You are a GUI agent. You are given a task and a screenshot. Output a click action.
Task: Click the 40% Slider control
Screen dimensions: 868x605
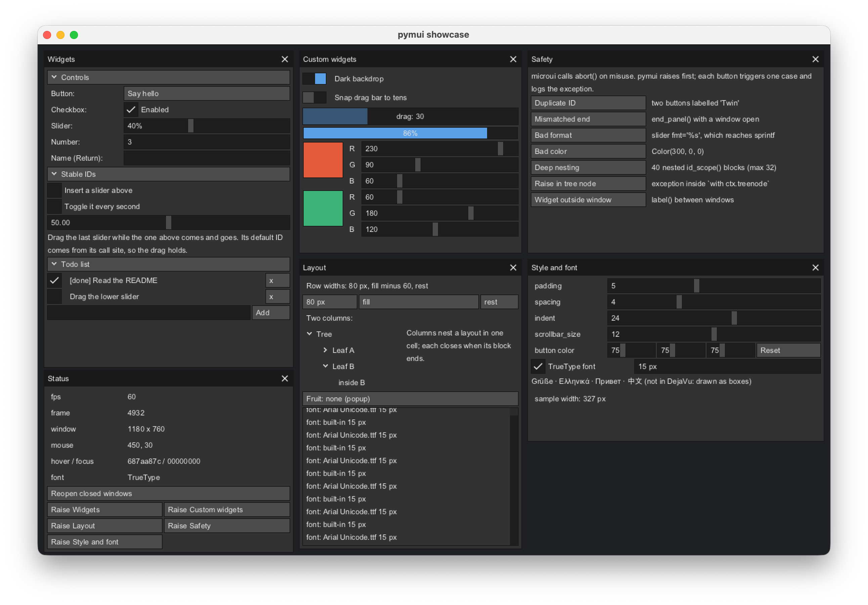tap(207, 126)
